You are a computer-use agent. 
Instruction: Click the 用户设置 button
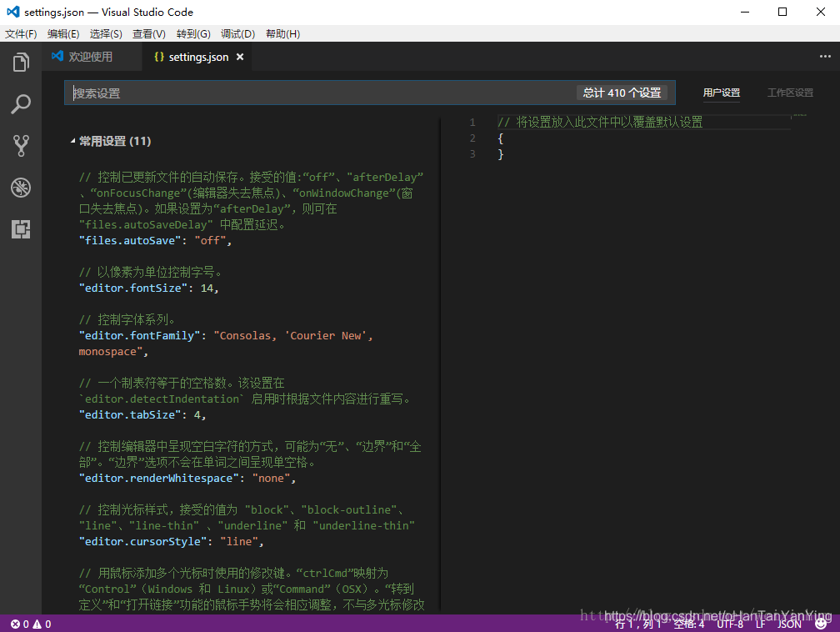pos(722,93)
